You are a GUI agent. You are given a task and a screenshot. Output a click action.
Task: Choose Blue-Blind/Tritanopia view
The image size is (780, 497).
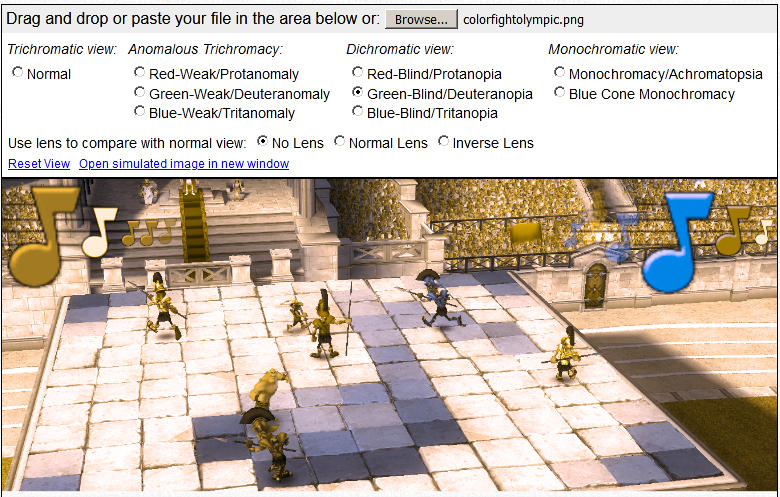[357, 111]
